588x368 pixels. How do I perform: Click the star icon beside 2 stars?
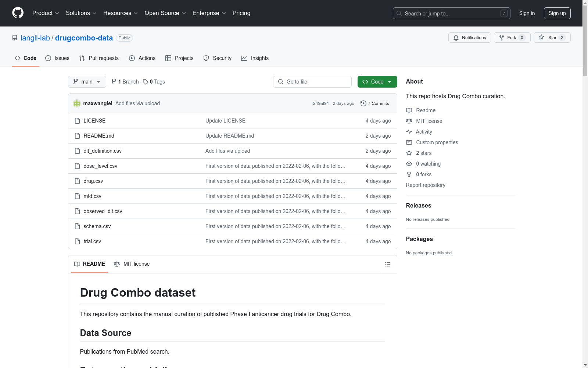click(409, 153)
